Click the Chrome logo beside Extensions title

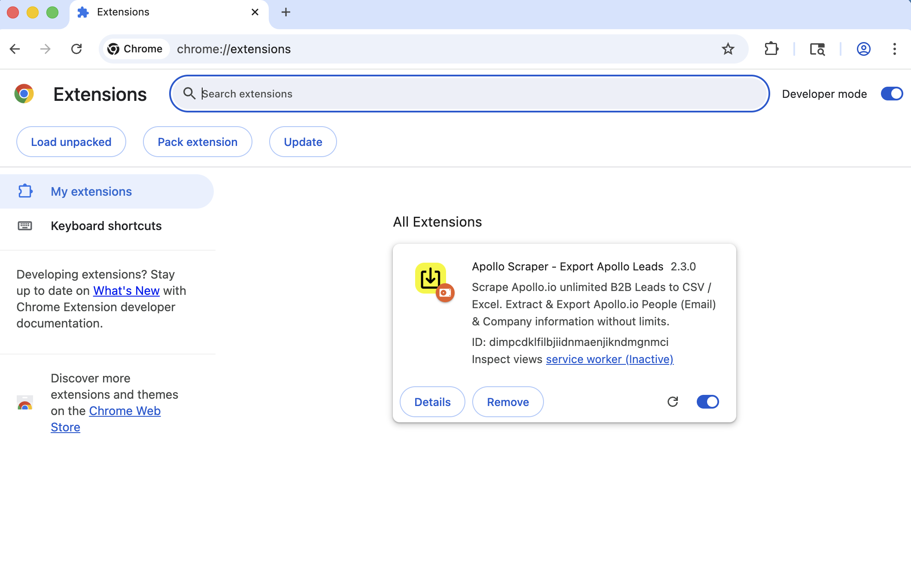pos(24,94)
